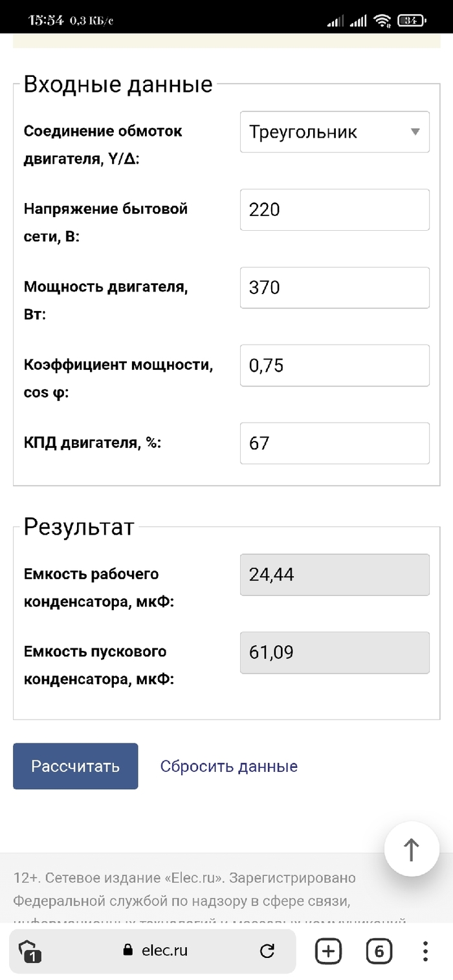
Task: Open the winding connection dropdown Треугольник
Action: 324,132
